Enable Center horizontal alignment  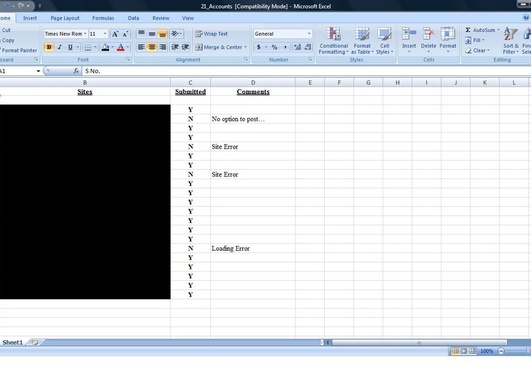(x=152, y=47)
